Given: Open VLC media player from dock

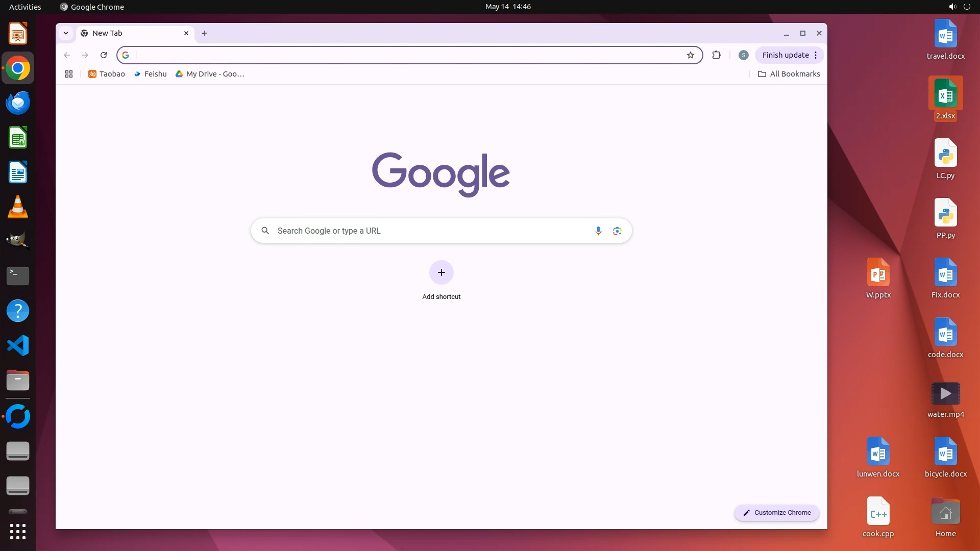Looking at the screenshot, I should click(18, 207).
